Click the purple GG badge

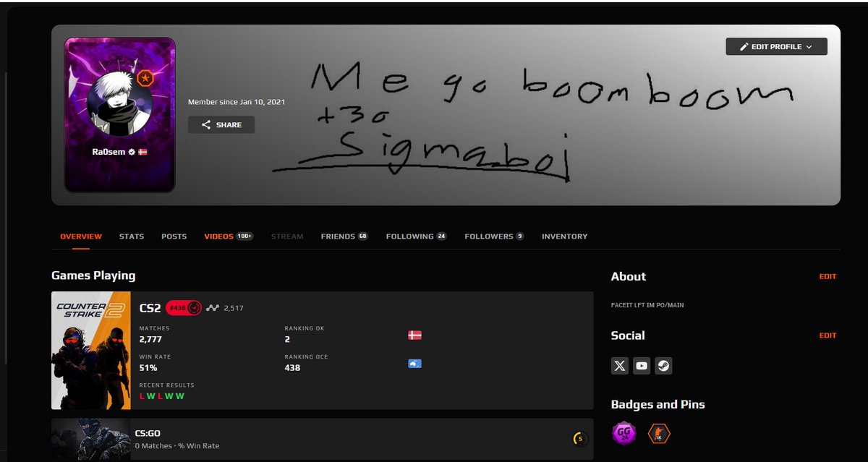624,434
